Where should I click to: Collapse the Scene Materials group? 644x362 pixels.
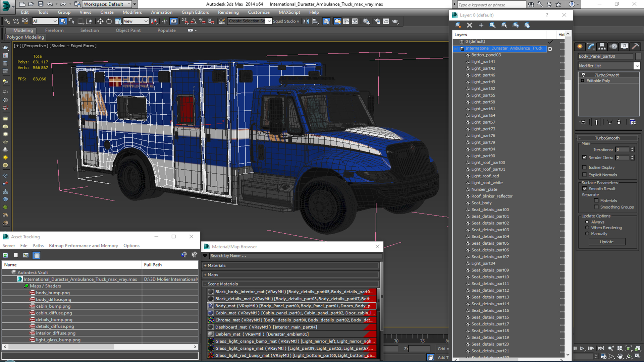click(205, 284)
